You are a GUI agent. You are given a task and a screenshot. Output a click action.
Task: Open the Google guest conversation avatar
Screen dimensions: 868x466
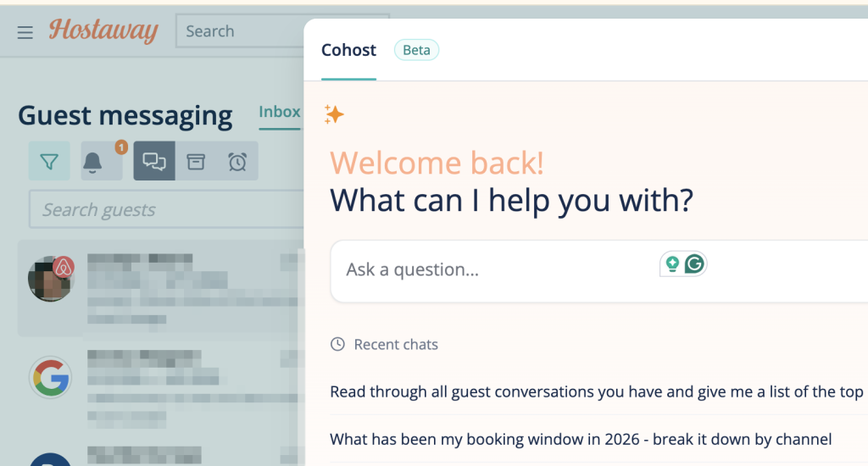50,377
